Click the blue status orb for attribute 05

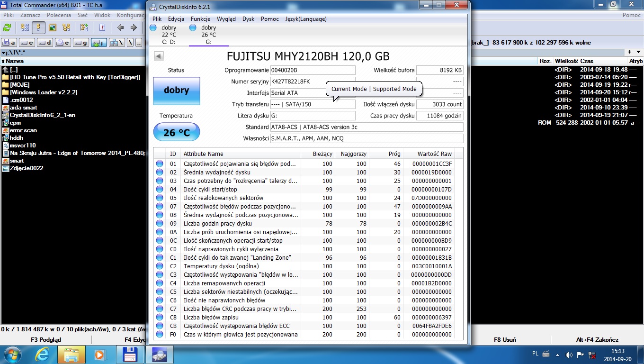tap(160, 198)
